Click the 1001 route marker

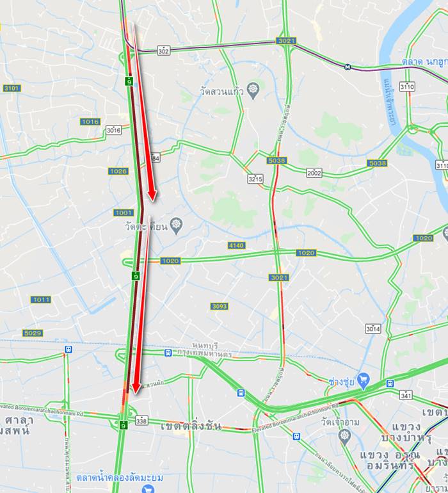pos(124,213)
